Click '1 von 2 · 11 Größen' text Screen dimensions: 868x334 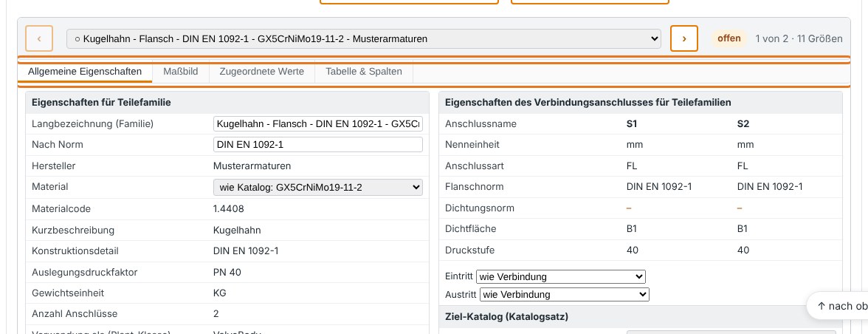click(799, 38)
